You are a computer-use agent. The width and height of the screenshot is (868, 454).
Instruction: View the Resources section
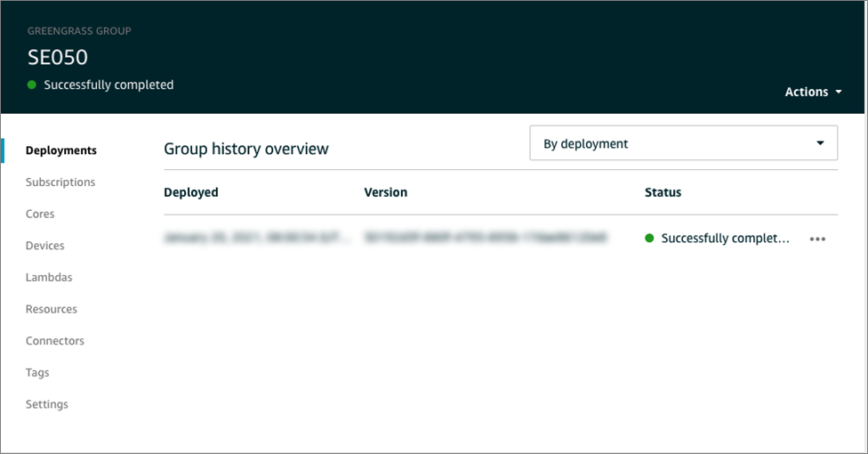[x=52, y=309]
